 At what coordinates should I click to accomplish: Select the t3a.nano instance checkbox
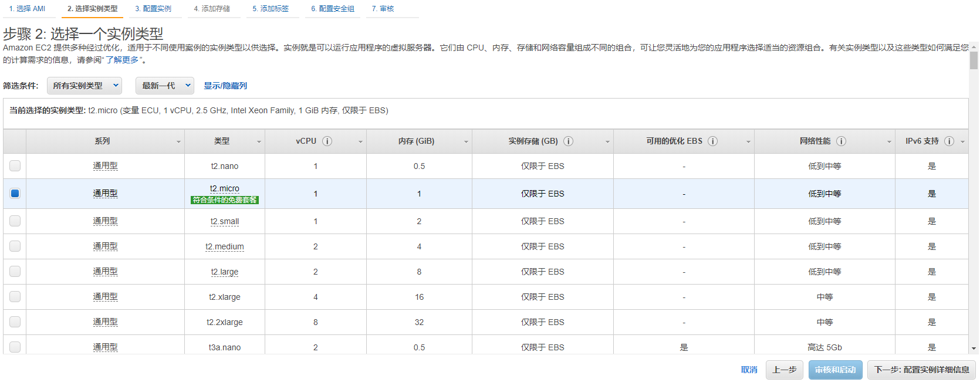(15, 347)
